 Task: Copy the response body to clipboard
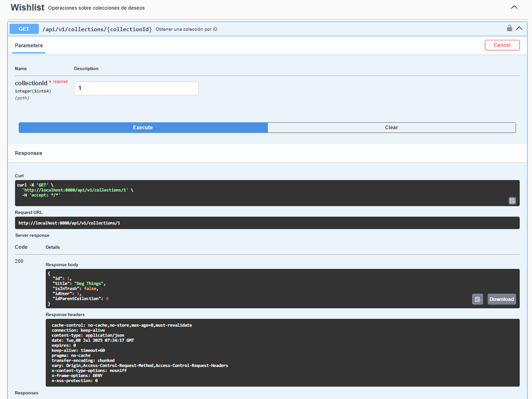[x=477, y=299]
